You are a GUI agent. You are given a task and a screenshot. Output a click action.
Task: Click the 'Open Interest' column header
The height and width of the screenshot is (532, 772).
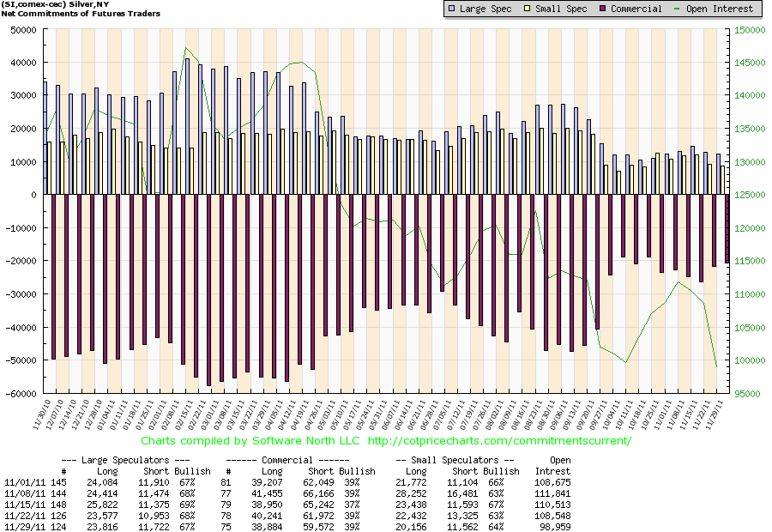pos(553,465)
